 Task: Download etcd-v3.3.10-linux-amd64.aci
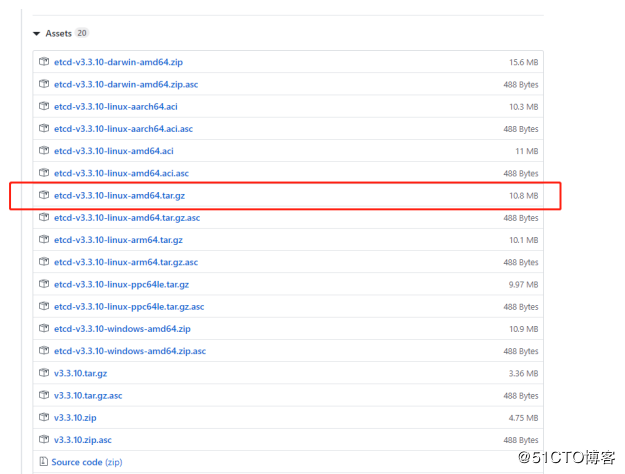coord(114,151)
